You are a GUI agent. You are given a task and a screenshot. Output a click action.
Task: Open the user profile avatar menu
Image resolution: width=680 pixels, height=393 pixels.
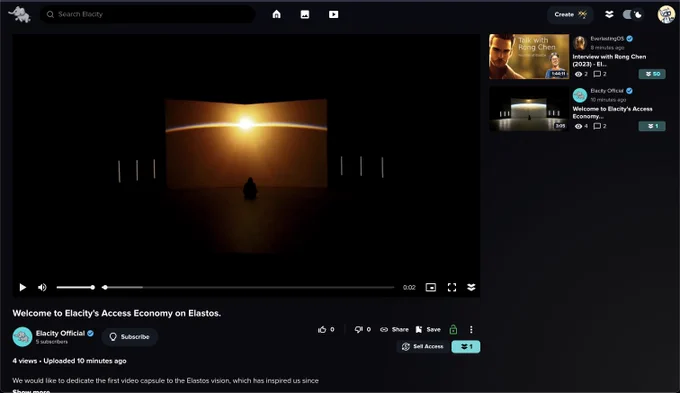pyautogui.click(x=666, y=14)
